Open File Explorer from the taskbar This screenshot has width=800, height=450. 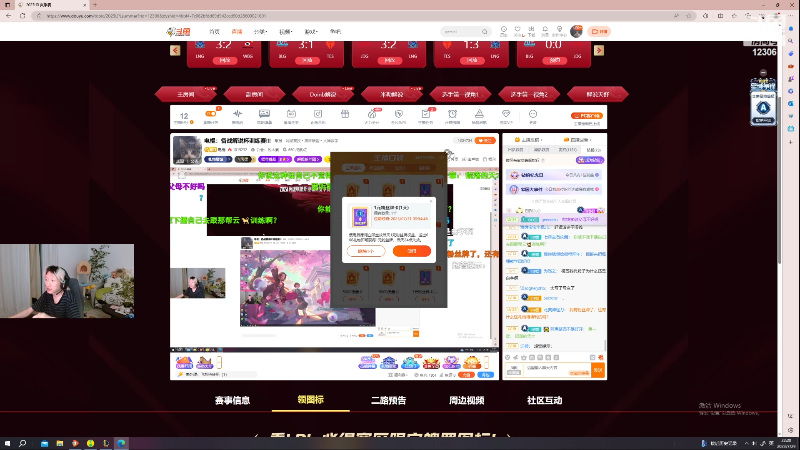point(60,443)
